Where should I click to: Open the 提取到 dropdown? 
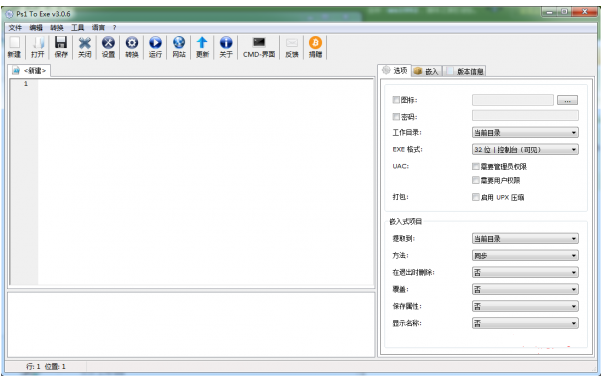[x=525, y=239]
